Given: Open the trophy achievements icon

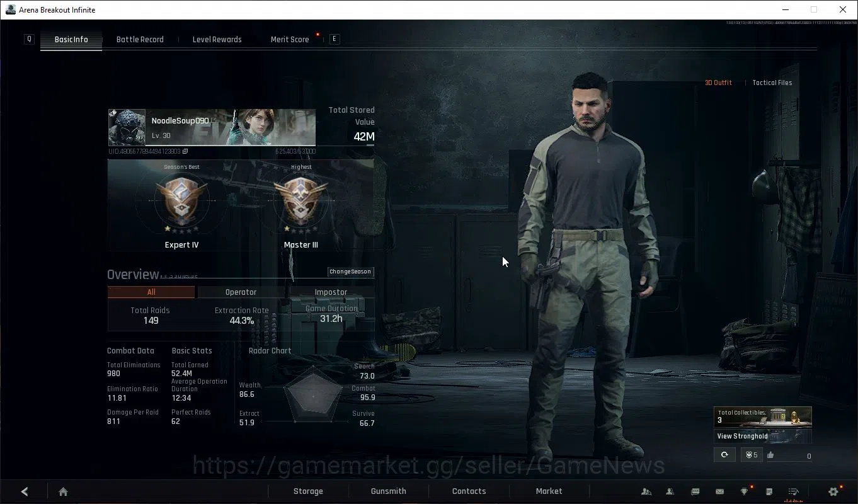Looking at the screenshot, I should click(x=744, y=491).
